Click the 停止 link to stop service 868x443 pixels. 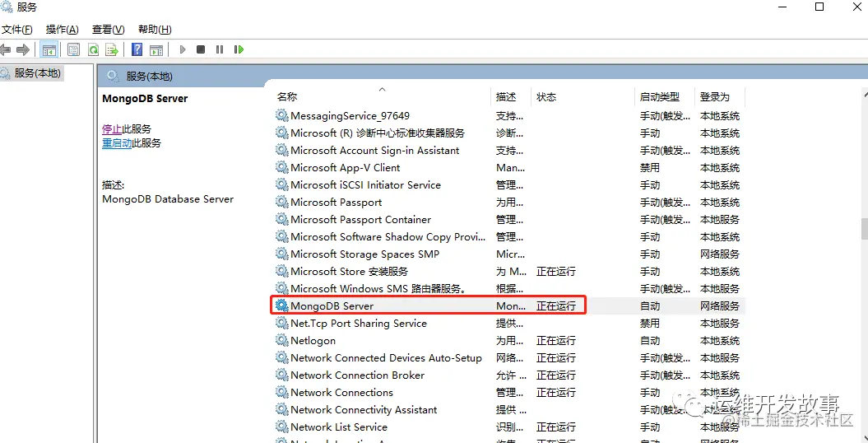click(x=112, y=129)
